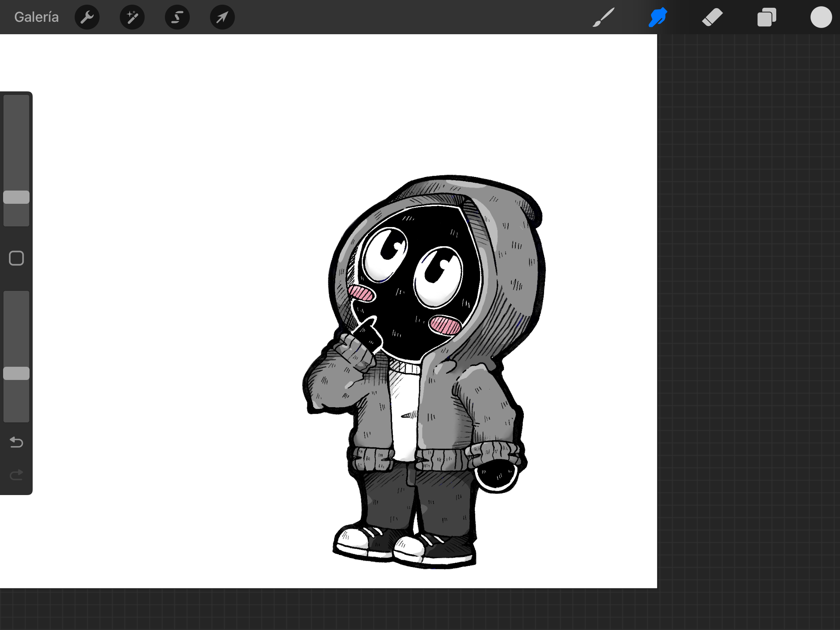
Task: Tap the square modify button in sidebar
Action: [x=16, y=258]
